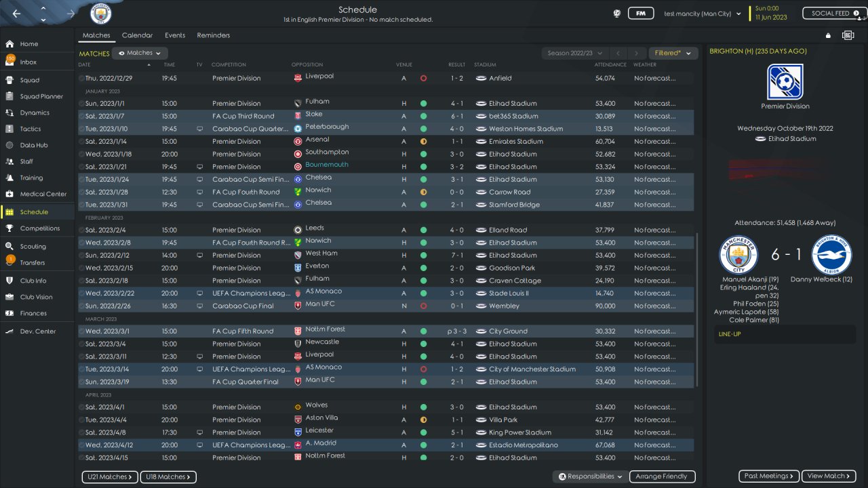Viewport: 868px width, 488px height.
Task: Select the Brighton crest beside the 6 - 1 score
Action: 831,255
